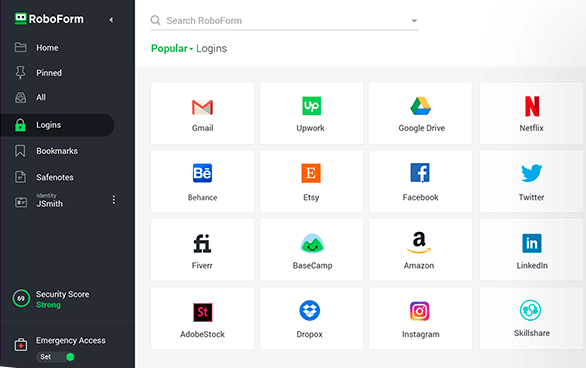Screen dimensions: 586x368
Task: Open the Skillshare login icon
Action: coord(530,310)
